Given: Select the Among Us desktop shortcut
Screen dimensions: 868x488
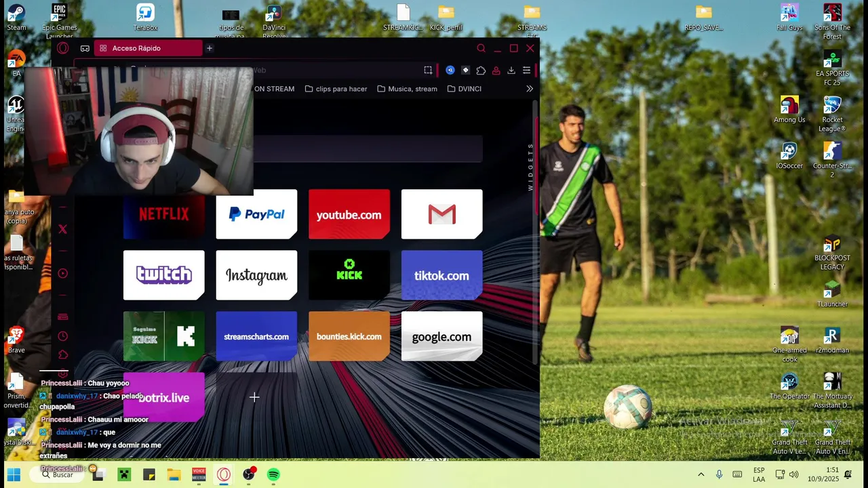Looking at the screenshot, I should [x=789, y=110].
